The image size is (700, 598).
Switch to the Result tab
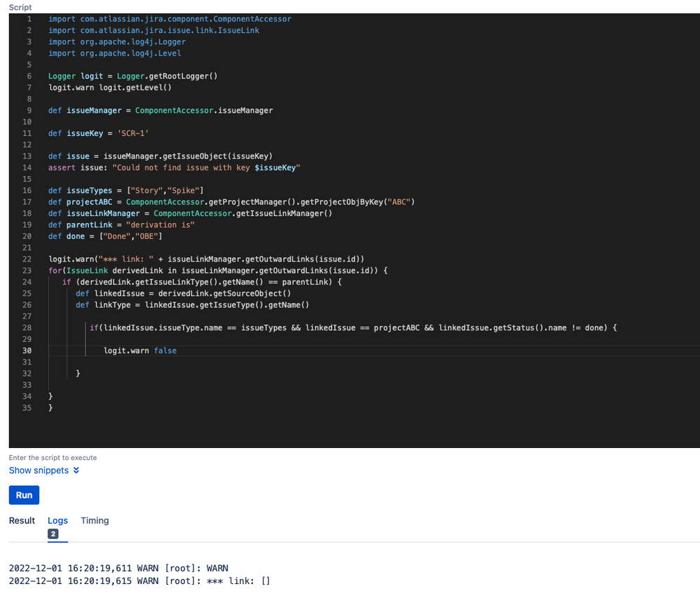[22, 520]
